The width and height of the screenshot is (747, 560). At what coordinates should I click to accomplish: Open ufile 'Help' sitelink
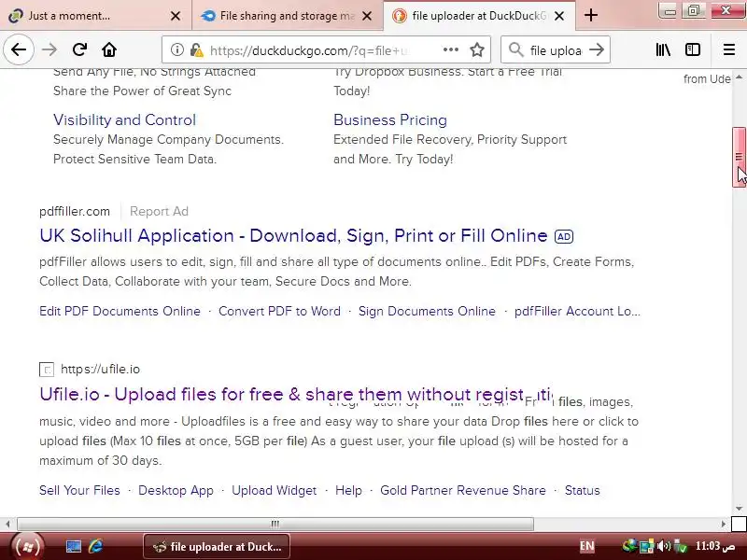(348, 490)
